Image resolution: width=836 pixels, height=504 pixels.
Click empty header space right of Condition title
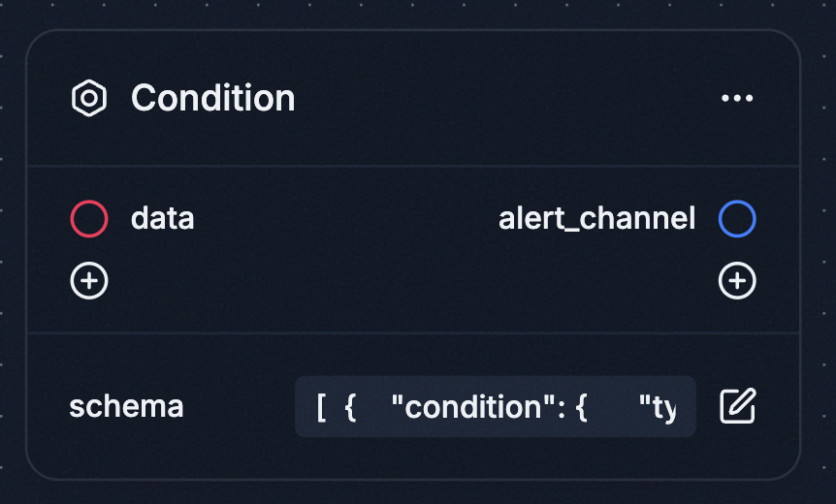click(504, 98)
